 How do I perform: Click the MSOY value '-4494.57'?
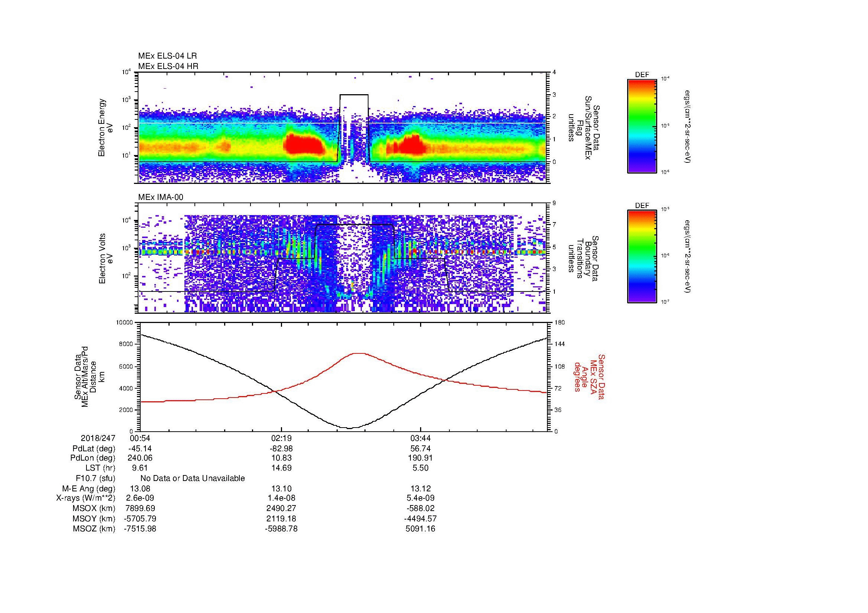click(x=420, y=518)
